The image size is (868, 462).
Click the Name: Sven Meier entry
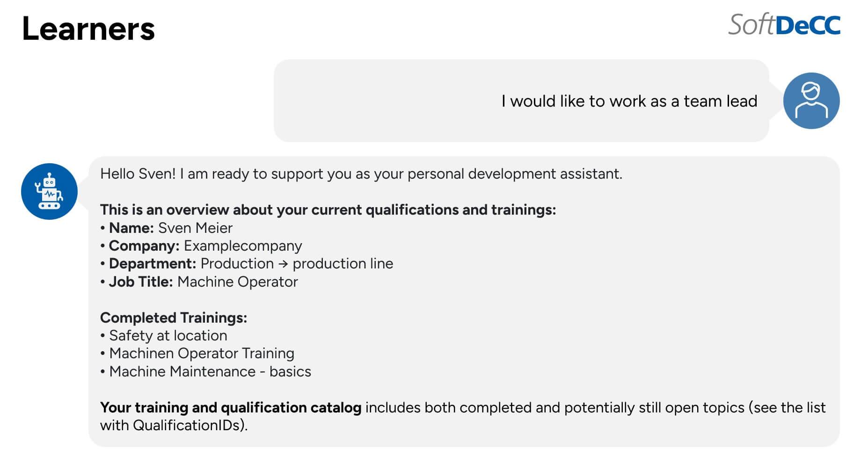coord(166,228)
